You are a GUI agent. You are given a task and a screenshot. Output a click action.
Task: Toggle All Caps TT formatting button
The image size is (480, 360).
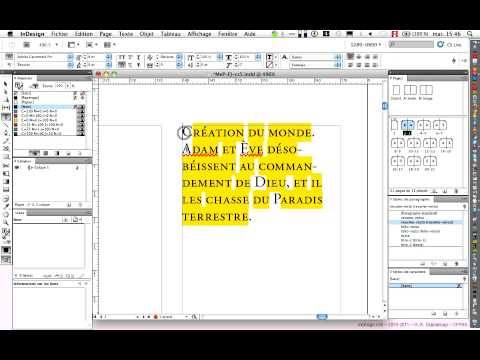click(122, 57)
